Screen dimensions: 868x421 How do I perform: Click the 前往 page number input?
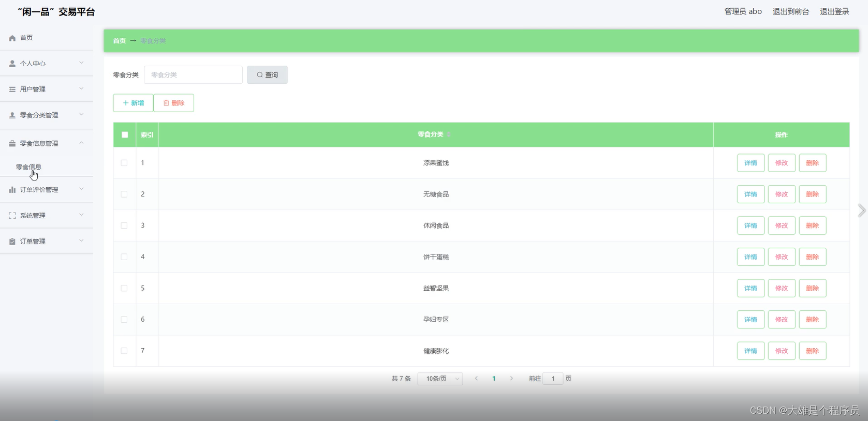(553, 379)
